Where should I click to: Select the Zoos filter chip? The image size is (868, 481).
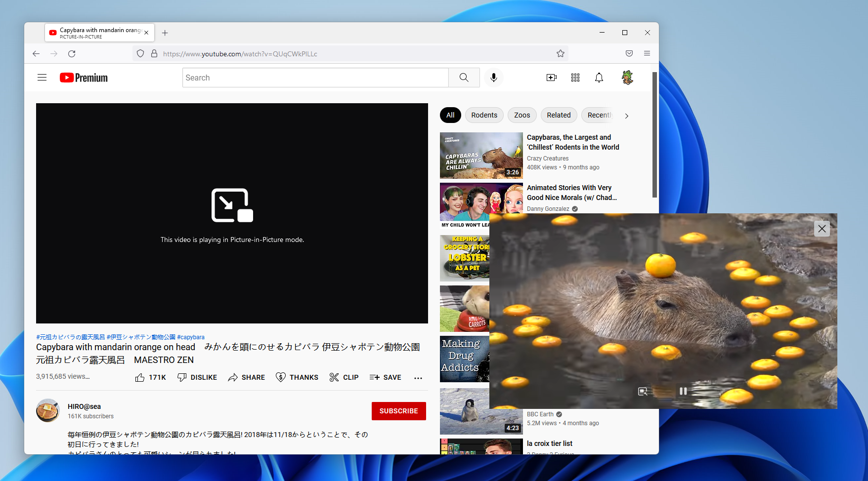pos(522,115)
